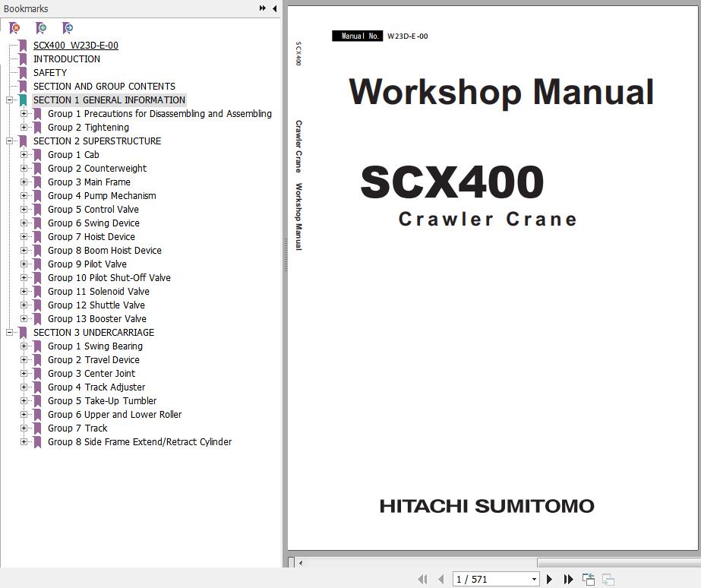The width and height of the screenshot is (701, 588).
Task: Expand the Group 7 Hoist Device bookmark
Action: [24, 236]
